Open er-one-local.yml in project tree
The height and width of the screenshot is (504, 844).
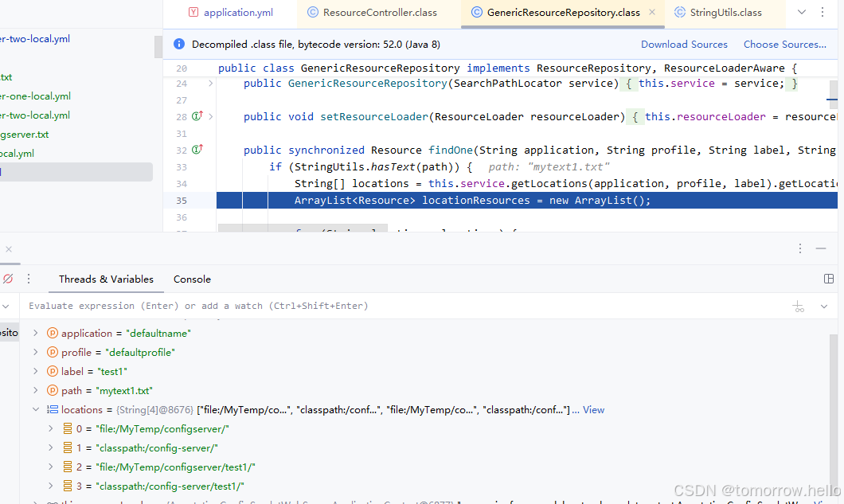tap(35, 96)
